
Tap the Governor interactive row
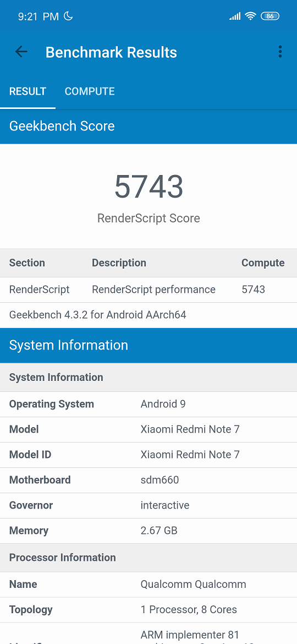point(148,505)
